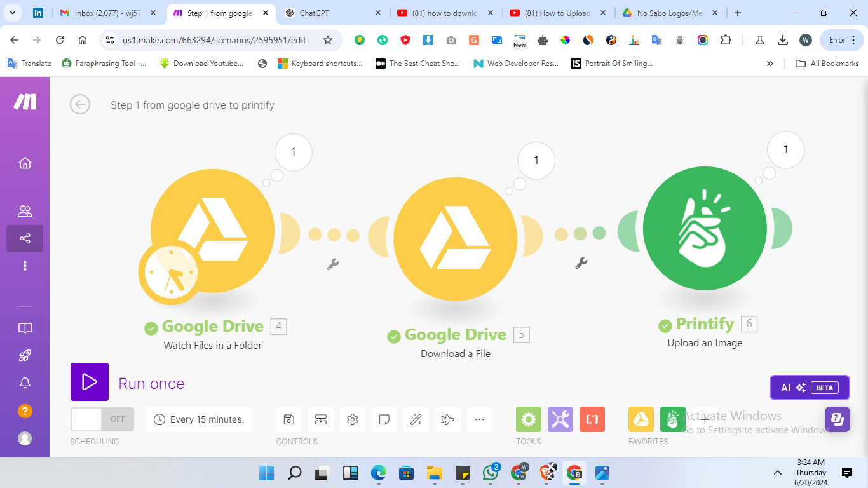
Task: Open the orange Help question mark icon
Action: coord(25,410)
